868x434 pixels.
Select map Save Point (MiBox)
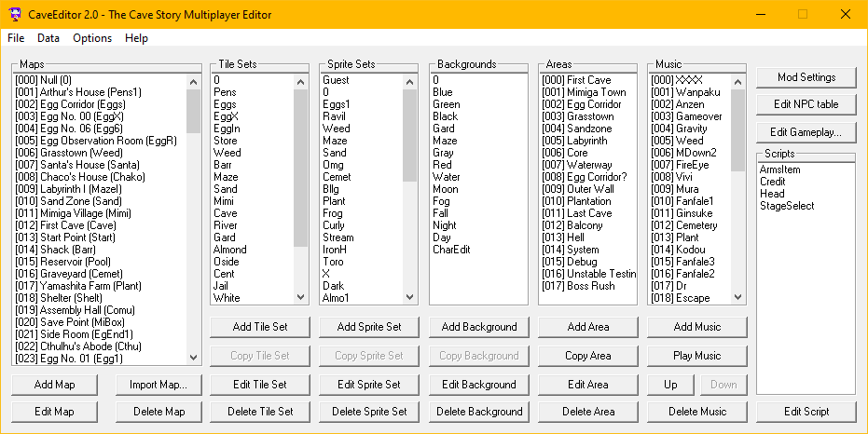coord(70,322)
